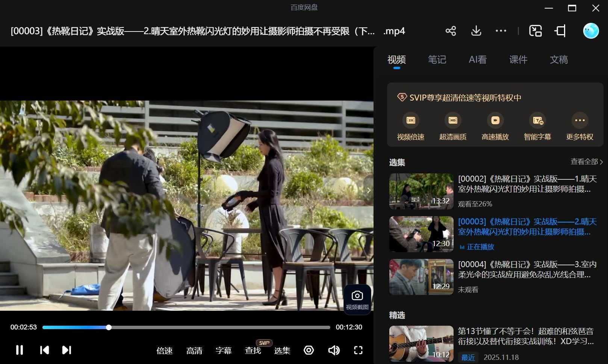This screenshot has height=364, width=608.
Task: Toggle the danmaku eye icon in controls
Action: coord(309,350)
